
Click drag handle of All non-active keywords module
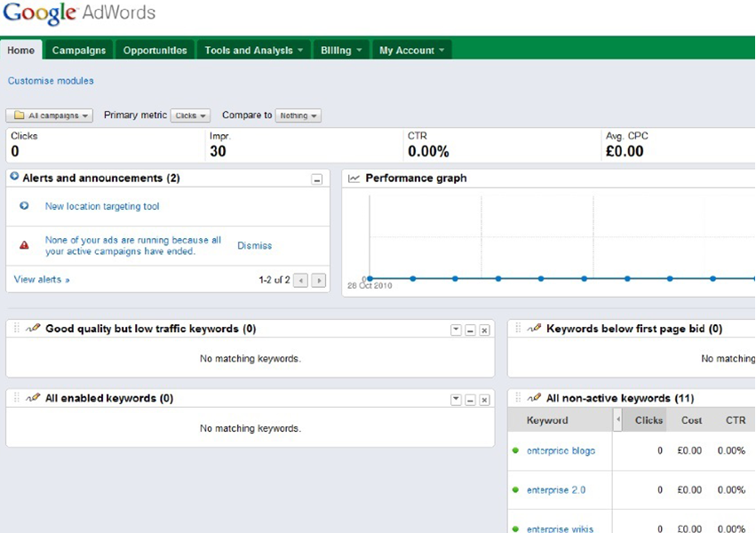pos(518,398)
